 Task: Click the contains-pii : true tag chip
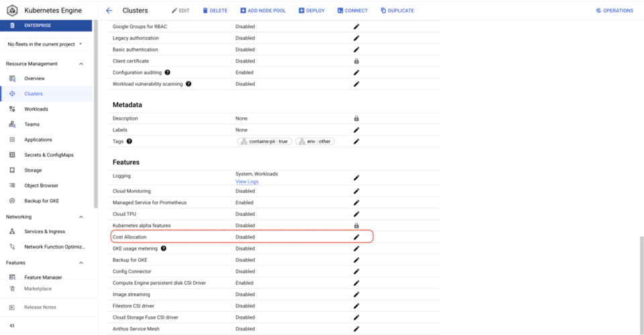tap(264, 141)
